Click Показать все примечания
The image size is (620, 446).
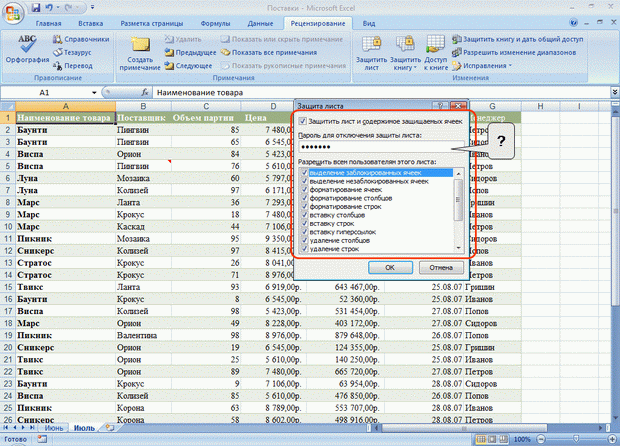[269, 52]
